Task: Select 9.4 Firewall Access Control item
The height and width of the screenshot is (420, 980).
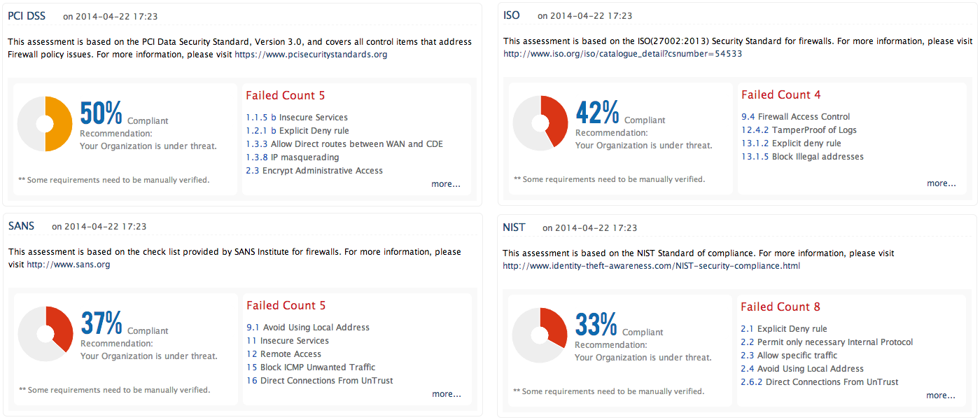Action: 796,117
